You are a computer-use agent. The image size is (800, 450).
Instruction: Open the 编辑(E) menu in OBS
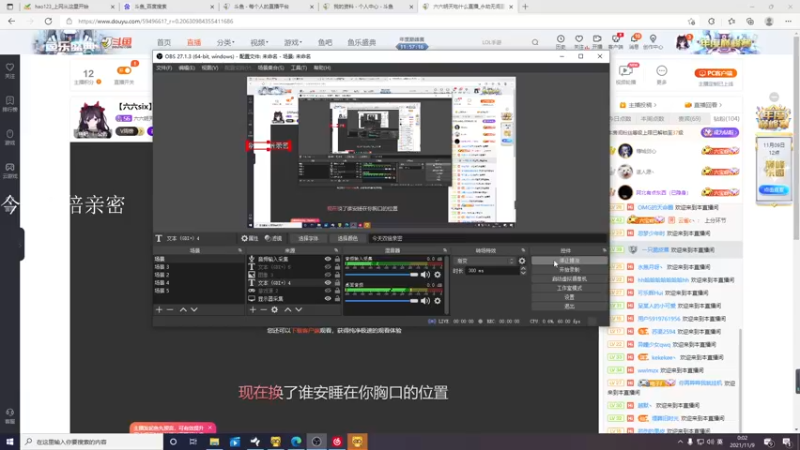[186, 67]
